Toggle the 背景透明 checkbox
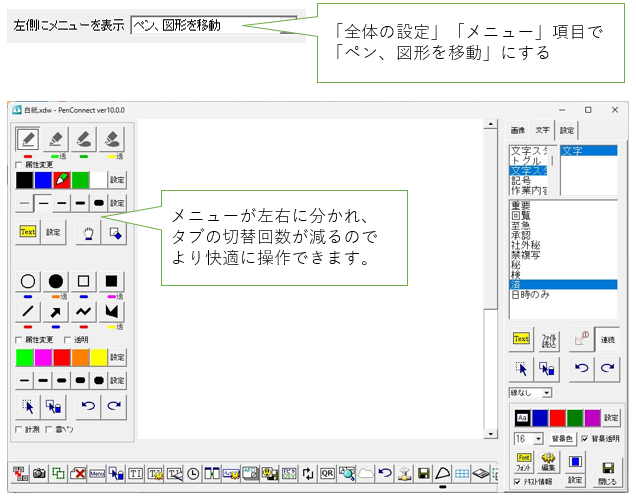The width and height of the screenshot is (636, 499). point(585,438)
